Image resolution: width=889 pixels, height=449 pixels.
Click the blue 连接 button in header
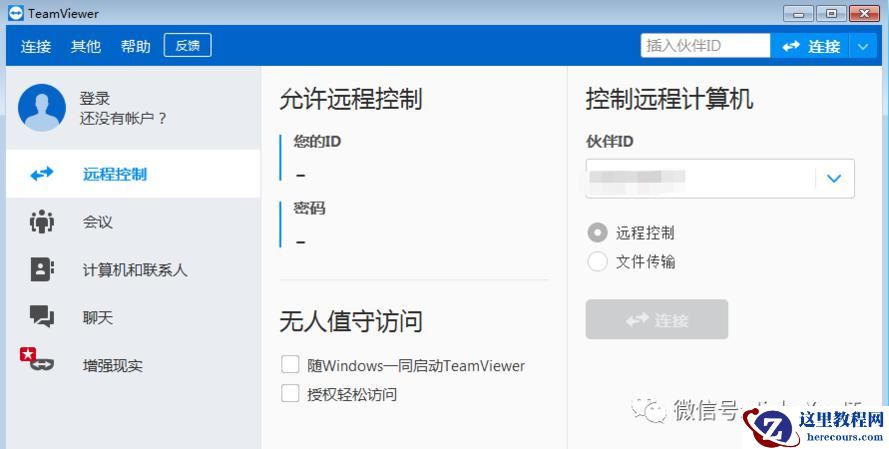coord(810,46)
